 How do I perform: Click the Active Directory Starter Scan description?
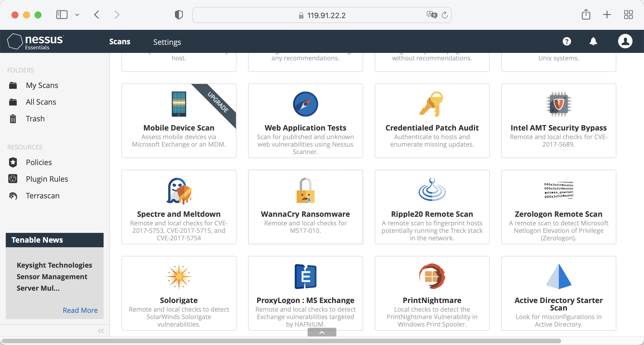point(559,321)
